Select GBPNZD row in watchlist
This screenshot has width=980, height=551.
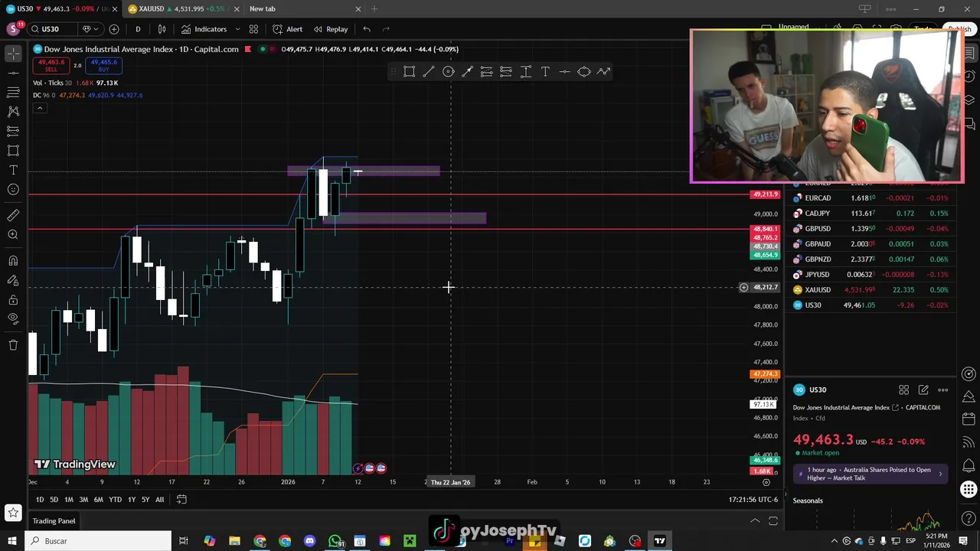871,259
